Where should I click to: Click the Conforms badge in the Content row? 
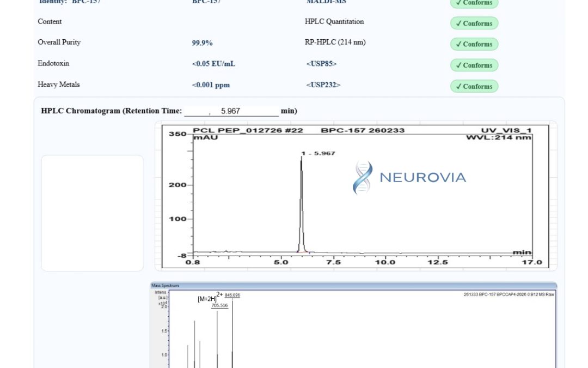[x=474, y=23]
